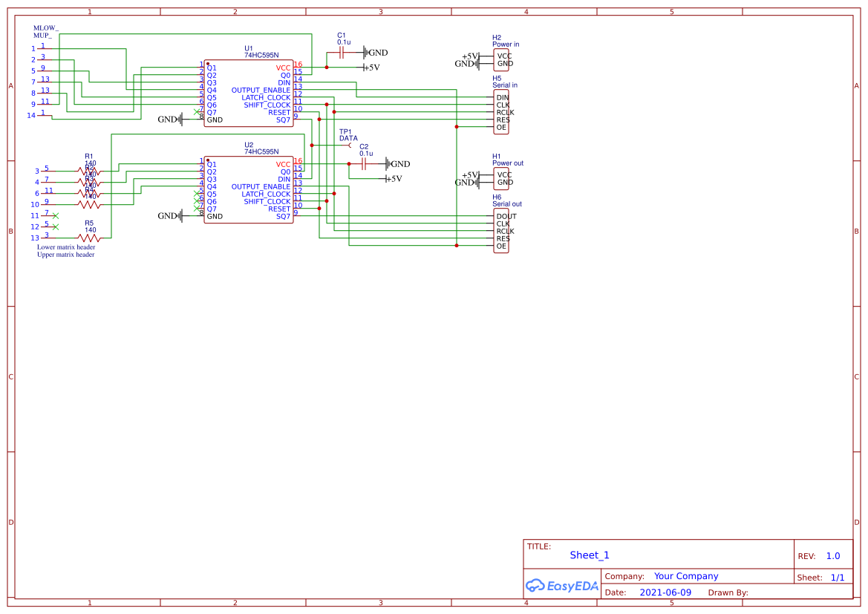Click the Your Company text in title block

685,576
